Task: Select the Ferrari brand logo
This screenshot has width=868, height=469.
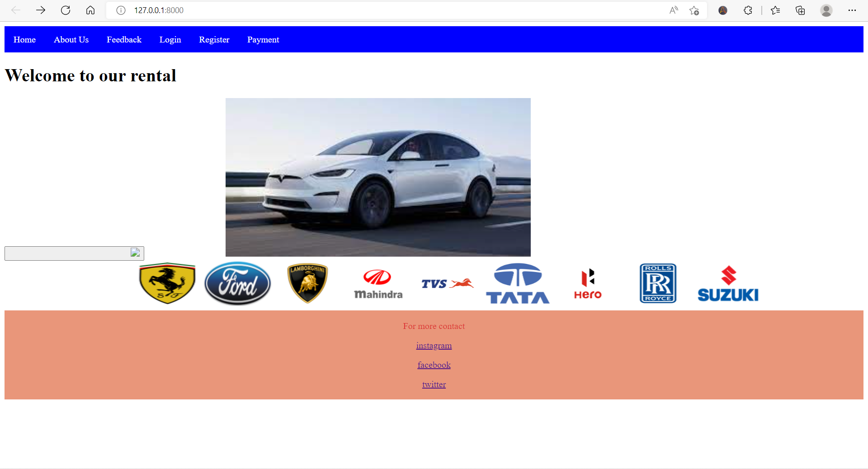Action: pos(167,283)
